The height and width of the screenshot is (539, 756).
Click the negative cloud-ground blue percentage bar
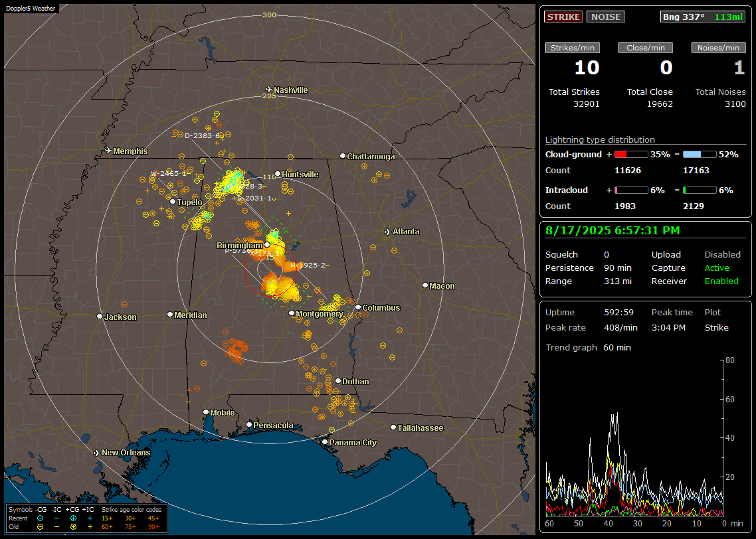pyautogui.click(x=700, y=155)
